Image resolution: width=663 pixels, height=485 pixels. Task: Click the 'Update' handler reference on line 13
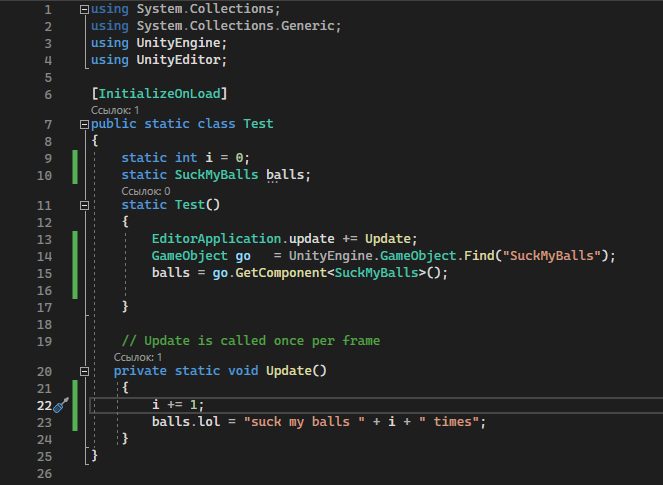pyautogui.click(x=388, y=238)
